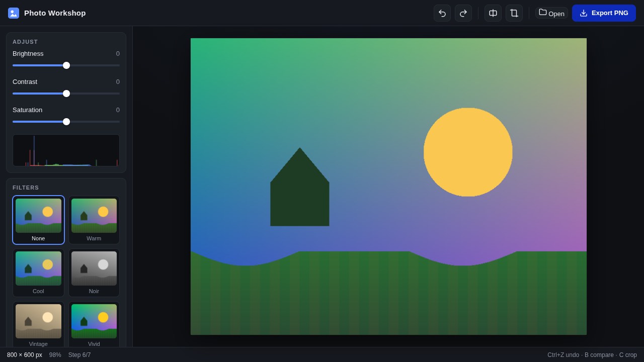The height and width of the screenshot is (362, 644).
Task: Click the '98%' zoom status text
Action: (55, 355)
